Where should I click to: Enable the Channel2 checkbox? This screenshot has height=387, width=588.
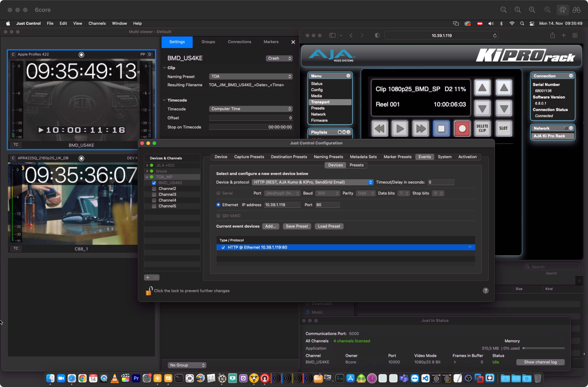click(154, 189)
